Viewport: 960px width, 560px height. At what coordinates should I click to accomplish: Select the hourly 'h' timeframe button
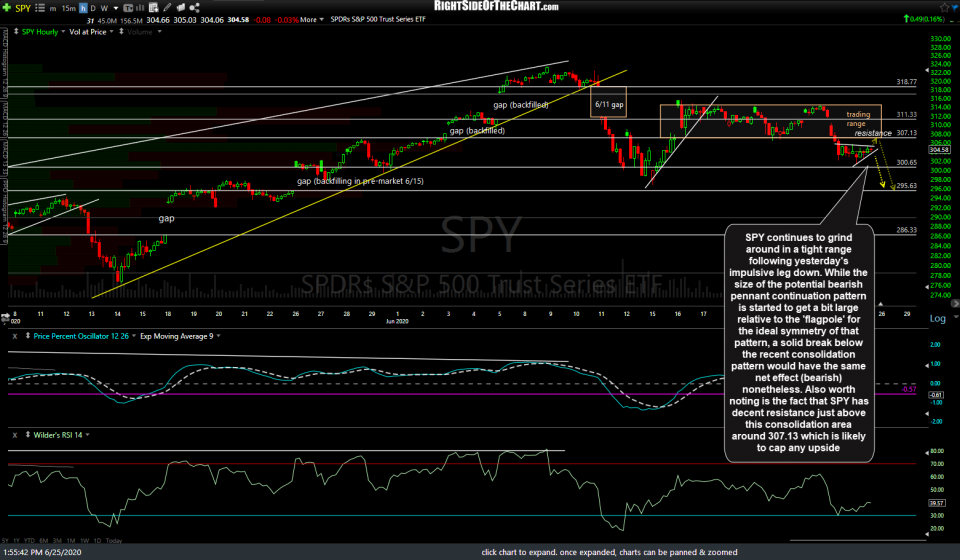tap(83, 8)
